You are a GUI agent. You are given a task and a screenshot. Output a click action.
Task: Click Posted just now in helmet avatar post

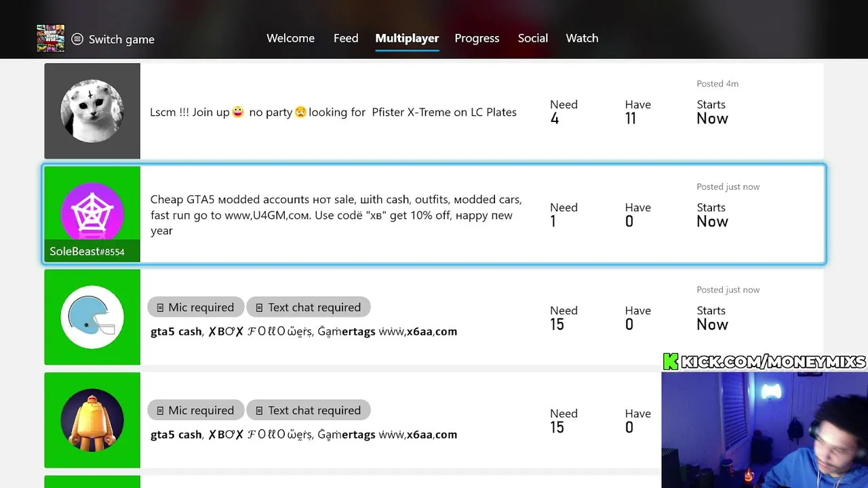728,289
